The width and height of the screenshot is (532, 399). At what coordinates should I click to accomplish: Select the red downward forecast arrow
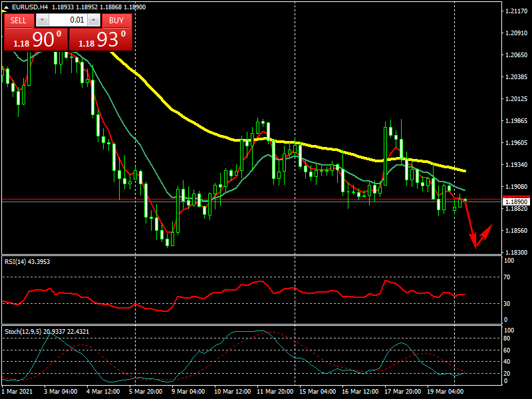[x=470, y=223]
